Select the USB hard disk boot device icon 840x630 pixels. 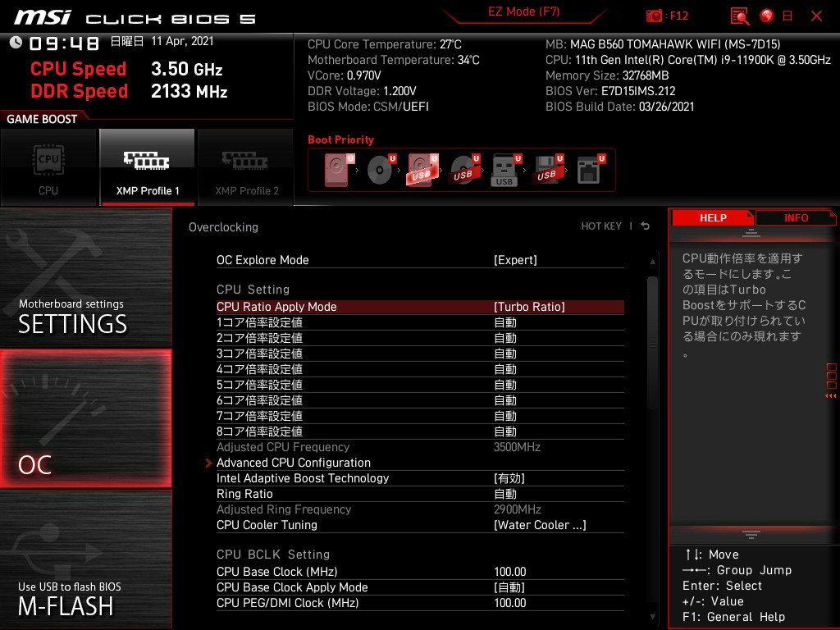coord(422,170)
